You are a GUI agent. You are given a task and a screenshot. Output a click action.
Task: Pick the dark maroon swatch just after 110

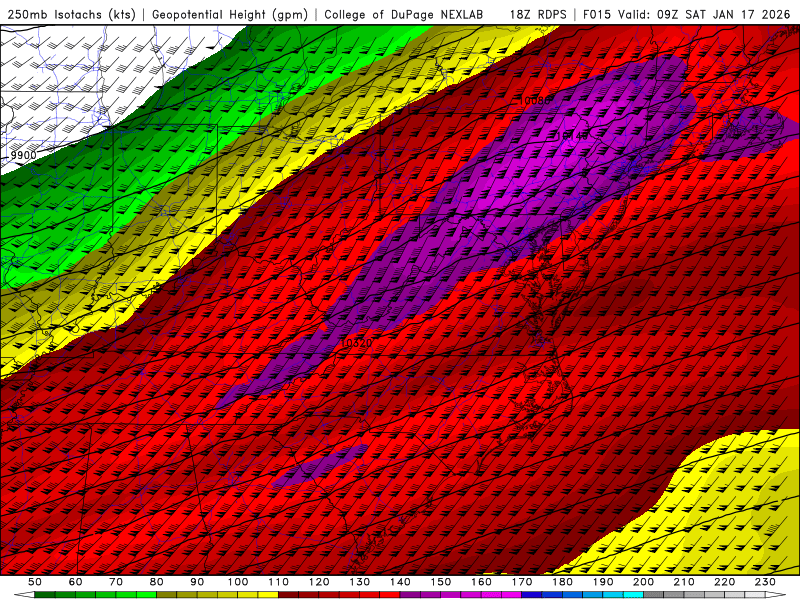tap(288, 595)
